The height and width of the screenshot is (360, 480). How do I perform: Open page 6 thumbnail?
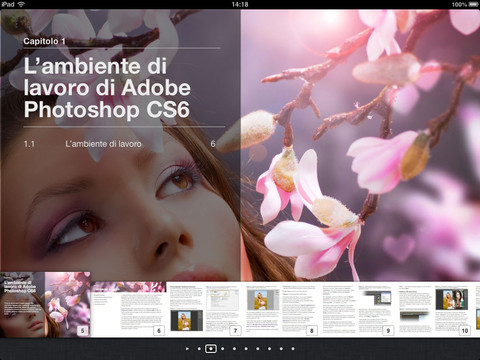click(128, 309)
